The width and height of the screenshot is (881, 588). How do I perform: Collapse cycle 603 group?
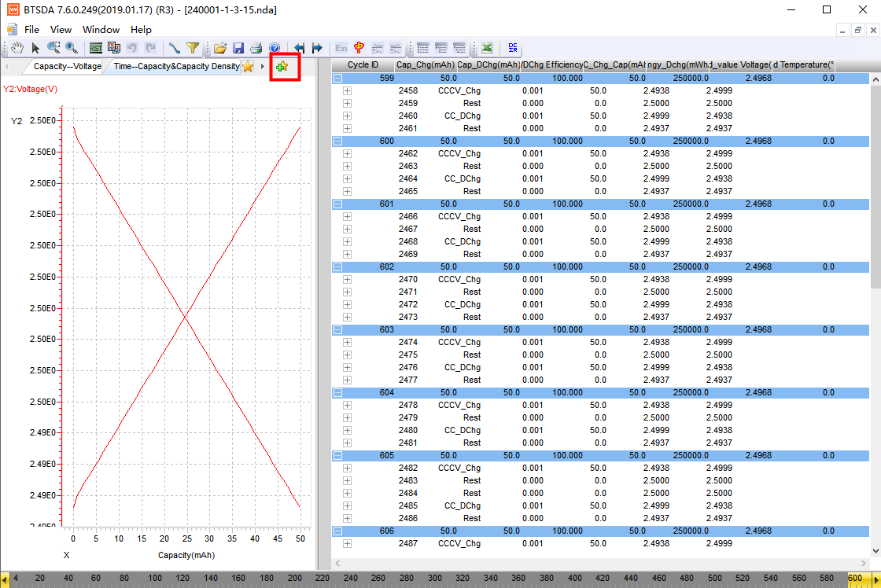point(337,329)
